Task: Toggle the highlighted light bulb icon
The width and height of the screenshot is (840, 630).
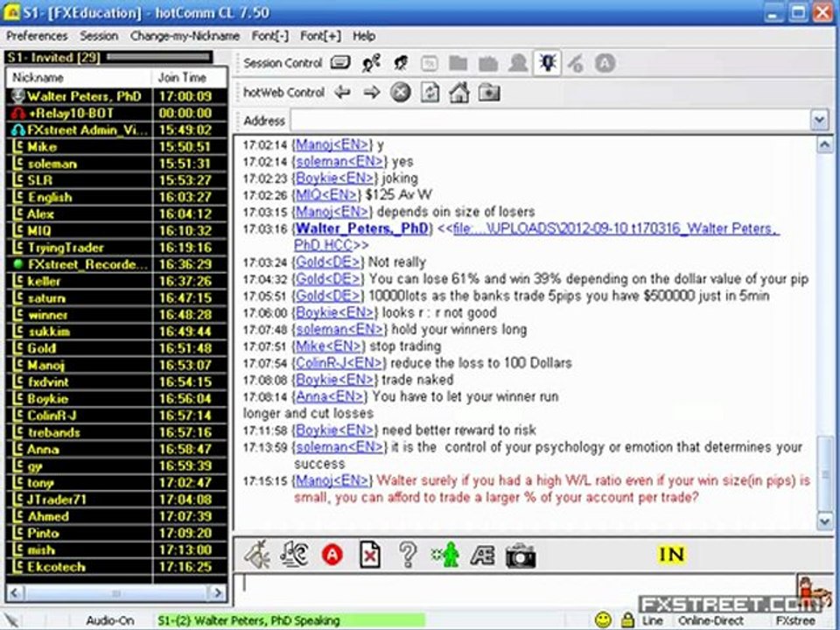Action: (x=547, y=63)
